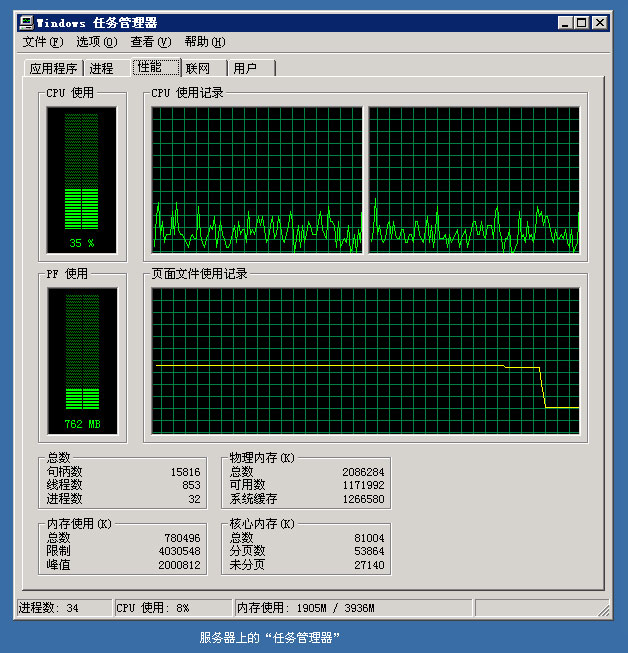Select the 性能 tab

157,67
